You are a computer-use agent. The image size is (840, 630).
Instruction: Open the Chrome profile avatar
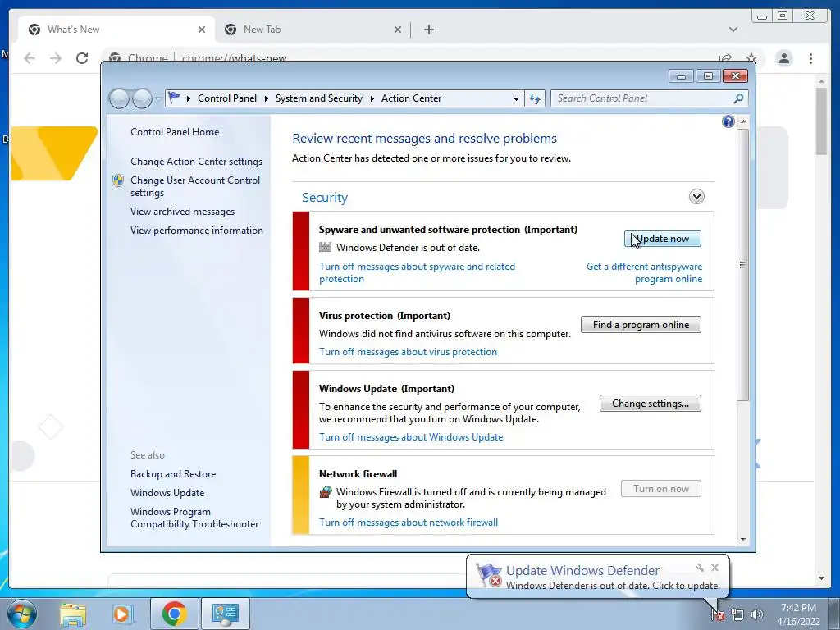783,58
